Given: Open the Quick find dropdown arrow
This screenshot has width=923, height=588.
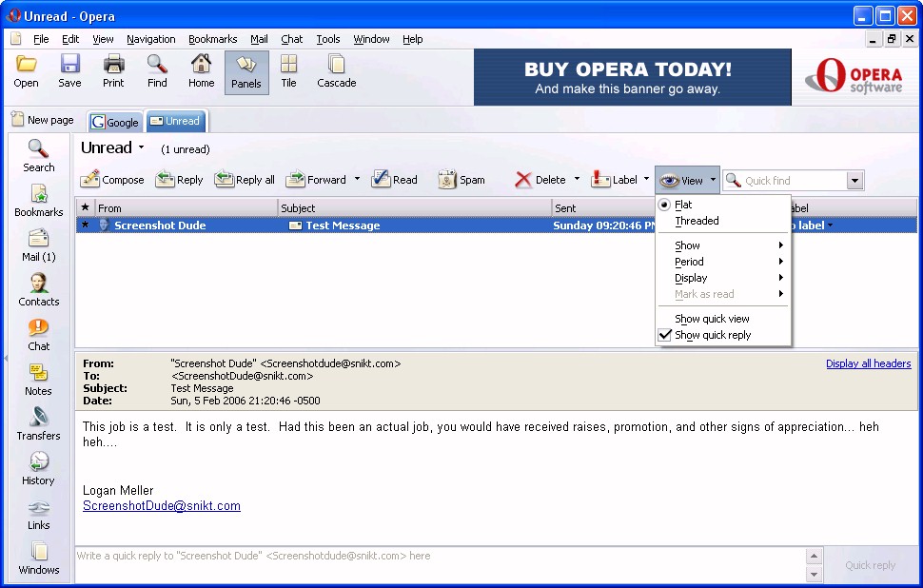Looking at the screenshot, I should [854, 181].
